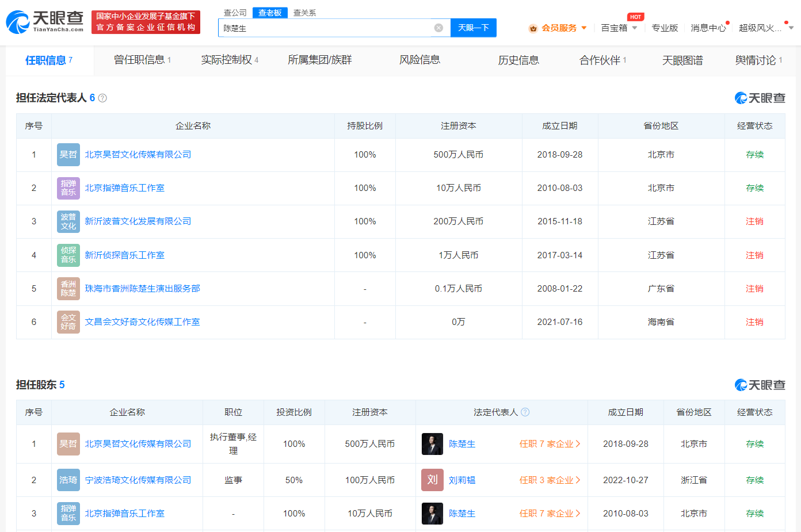Open the 风险信息 tab

(x=420, y=60)
